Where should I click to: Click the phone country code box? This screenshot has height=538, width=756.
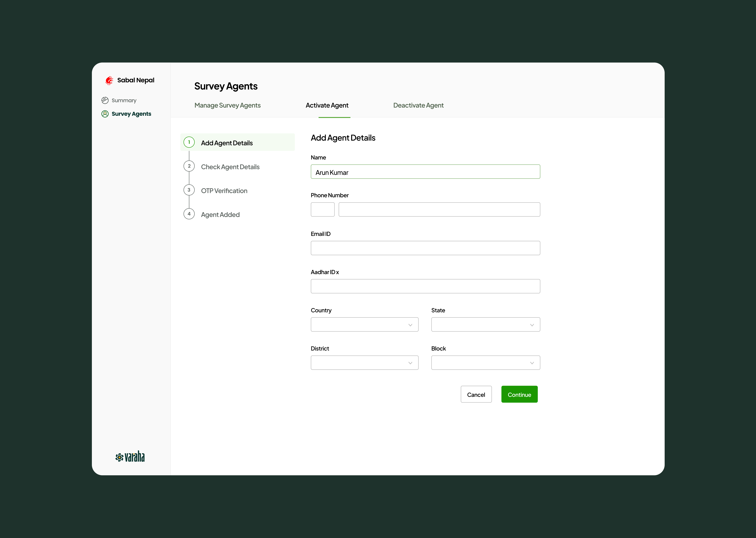pyautogui.click(x=322, y=210)
